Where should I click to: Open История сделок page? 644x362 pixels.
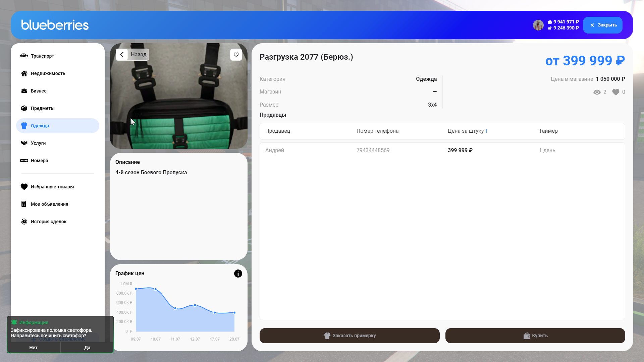(x=58, y=222)
